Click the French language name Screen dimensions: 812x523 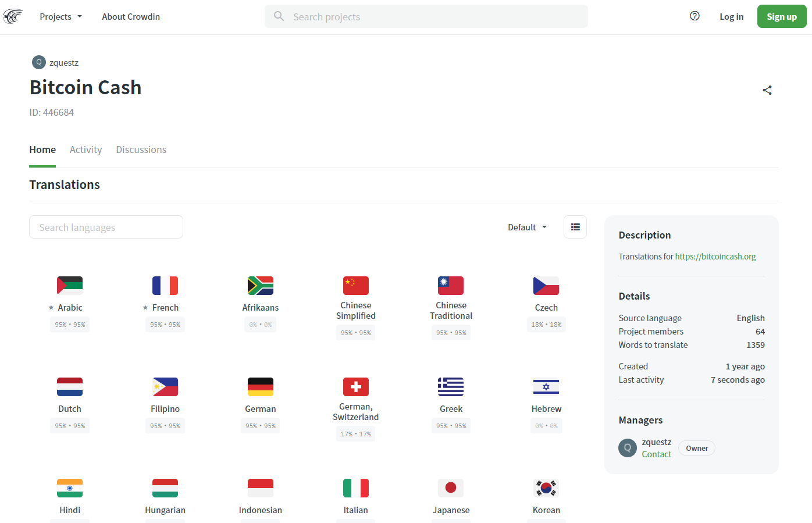coord(165,308)
